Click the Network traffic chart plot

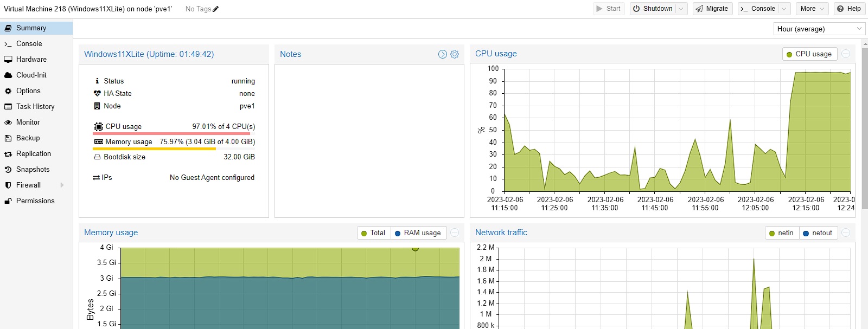coord(674,288)
